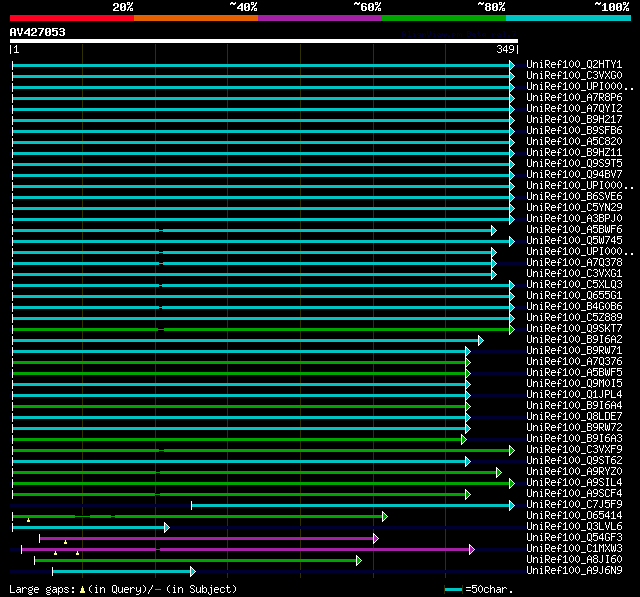Click the AV427053 query name
The width and height of the screenshot is (640, 597).
click(38, 32)
